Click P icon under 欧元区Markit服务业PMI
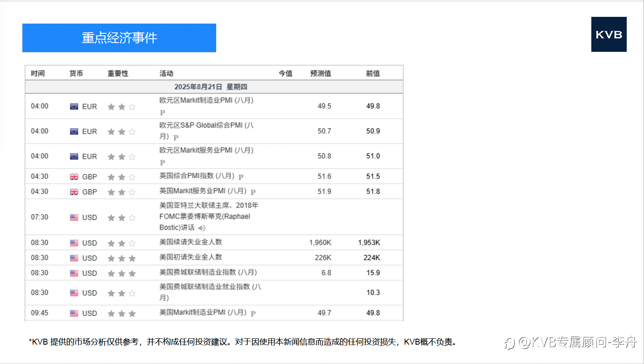Screen dimensions: 644x364 [162, 163]
